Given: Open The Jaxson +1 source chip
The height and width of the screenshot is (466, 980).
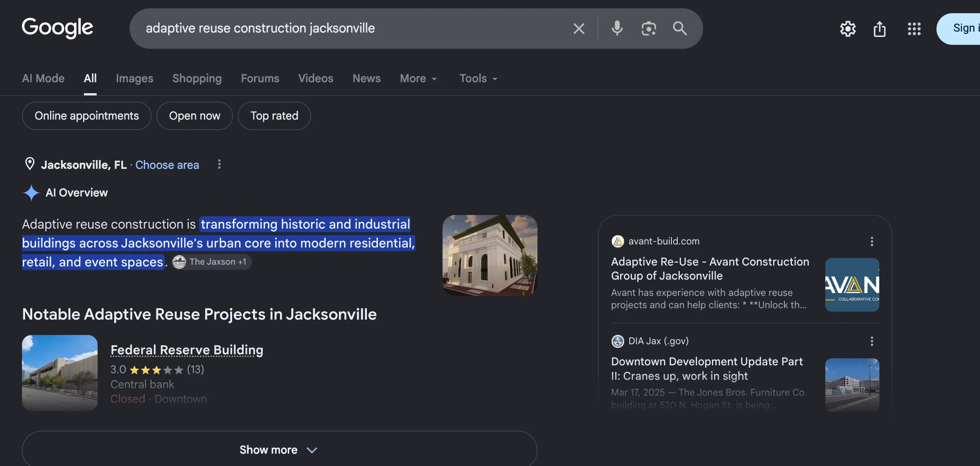Looking at the screenshot, I should pos(211,262).
